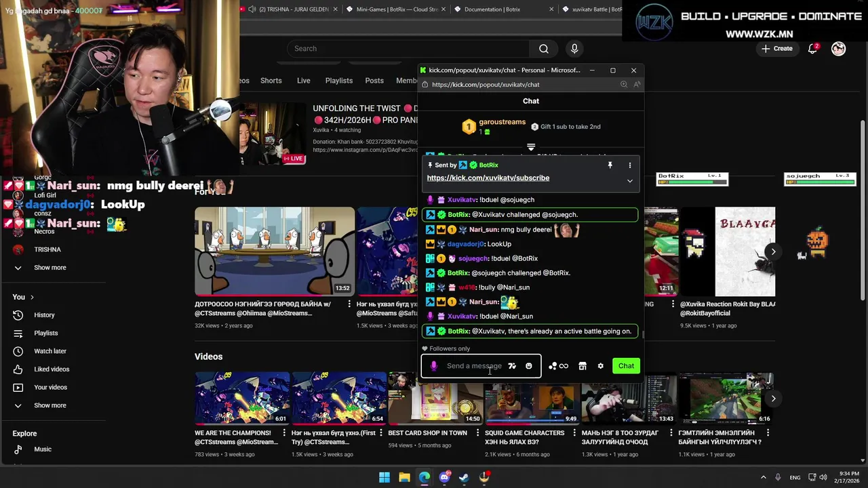This screenshot has width=868, height=488.
Task: Expand the pinned message chevron
Action: point(629,181)
